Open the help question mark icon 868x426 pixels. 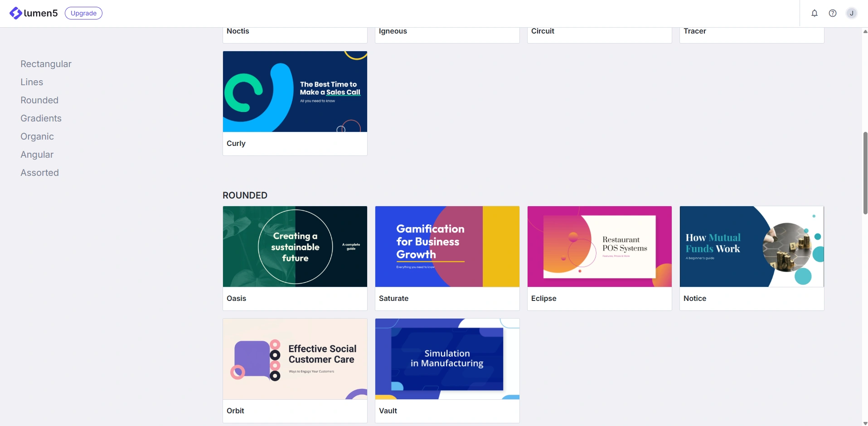click(x=833, y=13)
